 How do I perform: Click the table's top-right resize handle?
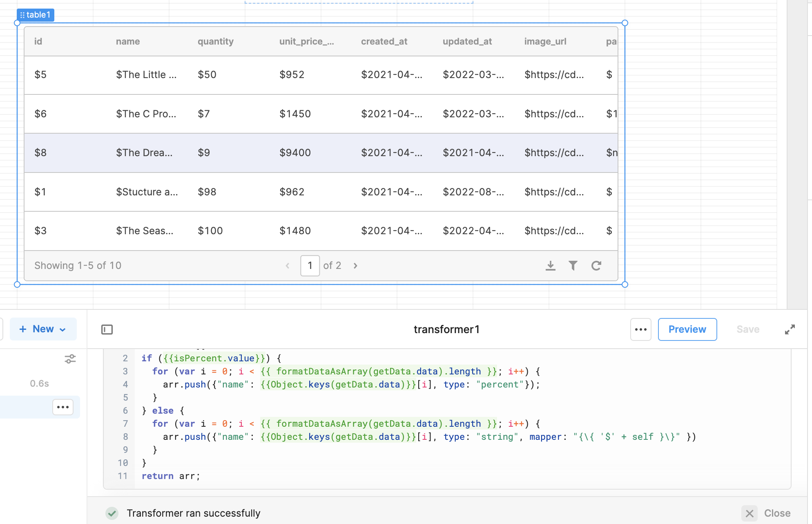(625, 23)
